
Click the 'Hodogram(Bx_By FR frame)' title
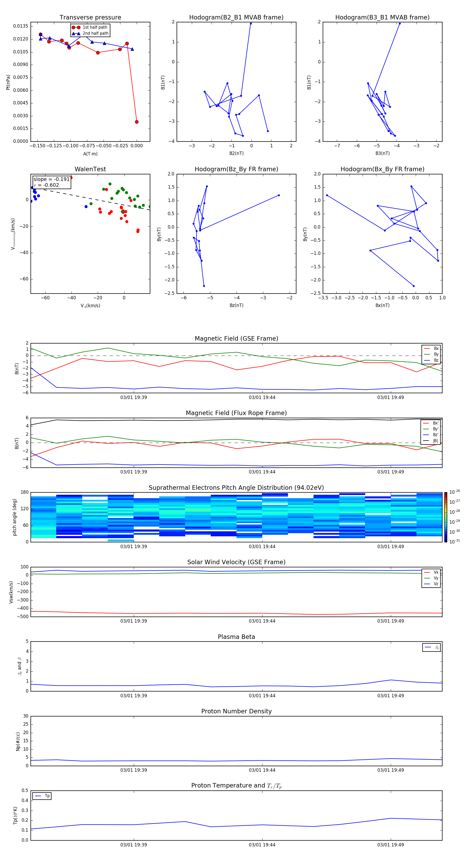click(x=382, y=169)
